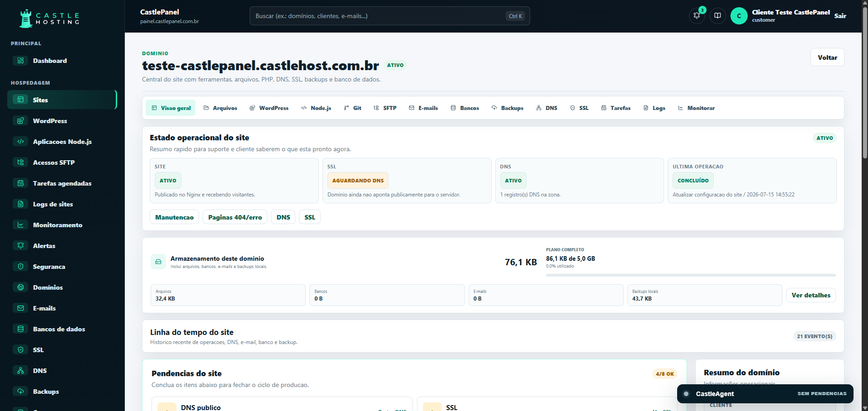
Task: Click the Dominios globe icon
Action: click(20, 287)
